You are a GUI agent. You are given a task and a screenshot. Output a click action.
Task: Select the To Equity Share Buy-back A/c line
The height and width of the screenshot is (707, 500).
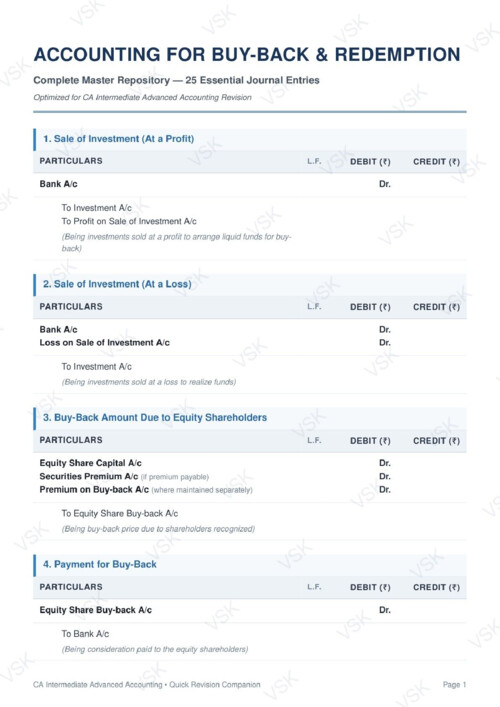120,514
